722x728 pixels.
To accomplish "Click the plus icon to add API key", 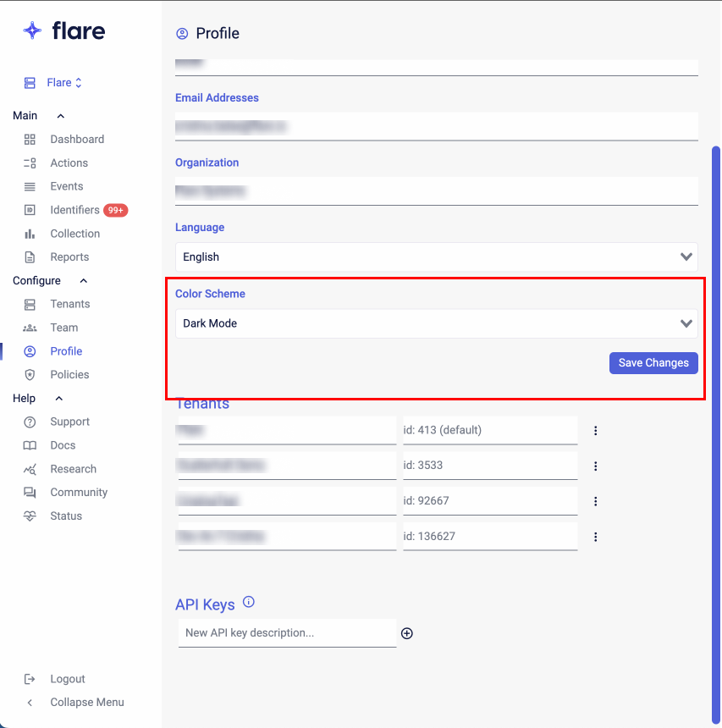I will (x=407, y=633).
